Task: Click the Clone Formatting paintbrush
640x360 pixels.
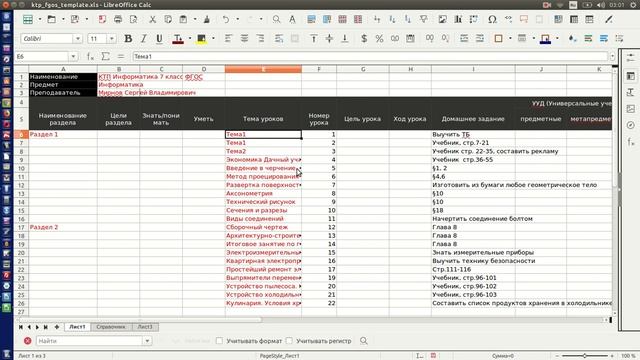Action: pos(207,19)
